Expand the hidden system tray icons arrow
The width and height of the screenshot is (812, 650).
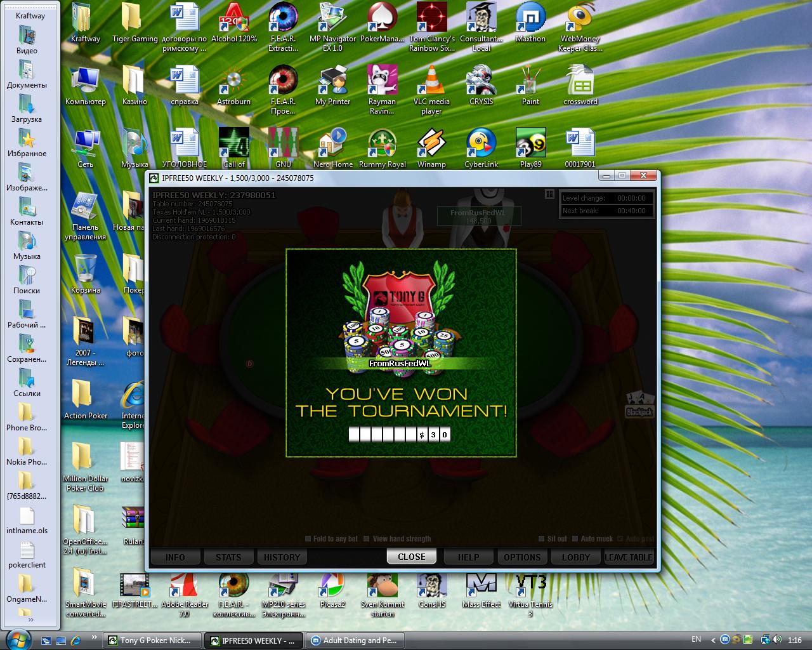coord(713,640)
